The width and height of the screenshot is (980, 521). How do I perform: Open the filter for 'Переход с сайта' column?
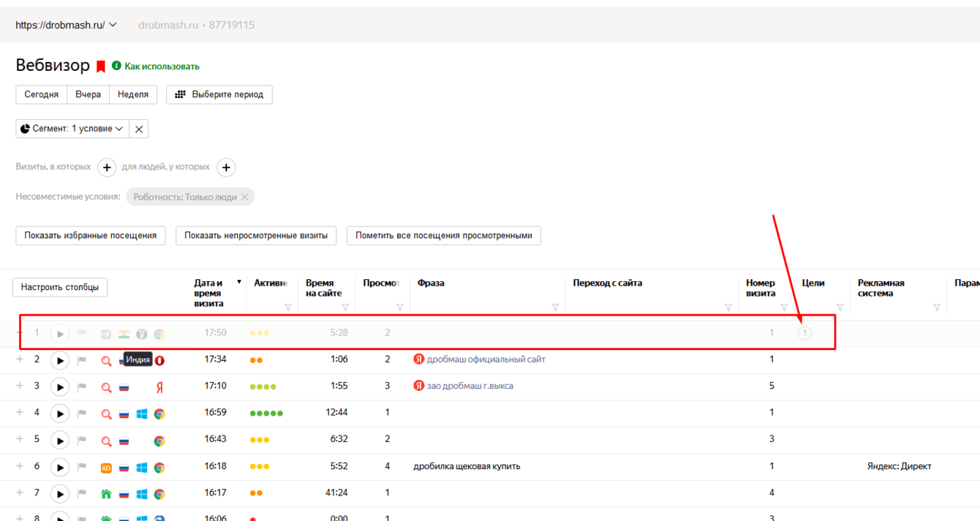728,308
